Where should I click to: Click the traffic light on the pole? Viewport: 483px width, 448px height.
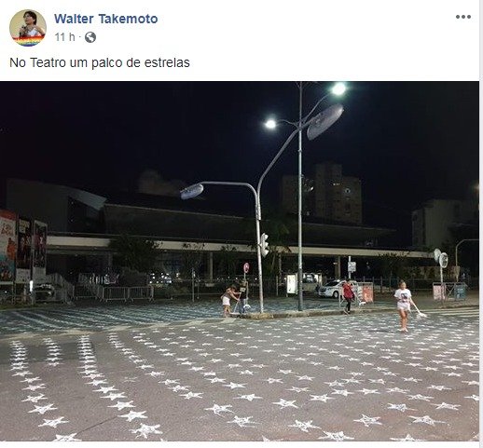264,245
